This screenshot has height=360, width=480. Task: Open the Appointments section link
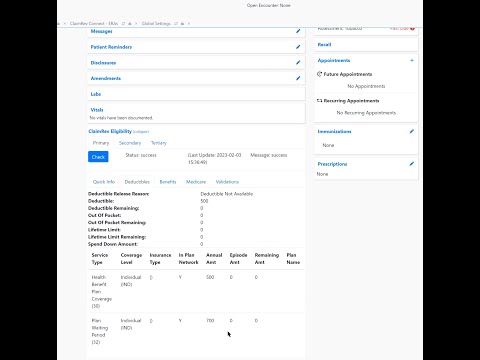[x=334, y=60]
